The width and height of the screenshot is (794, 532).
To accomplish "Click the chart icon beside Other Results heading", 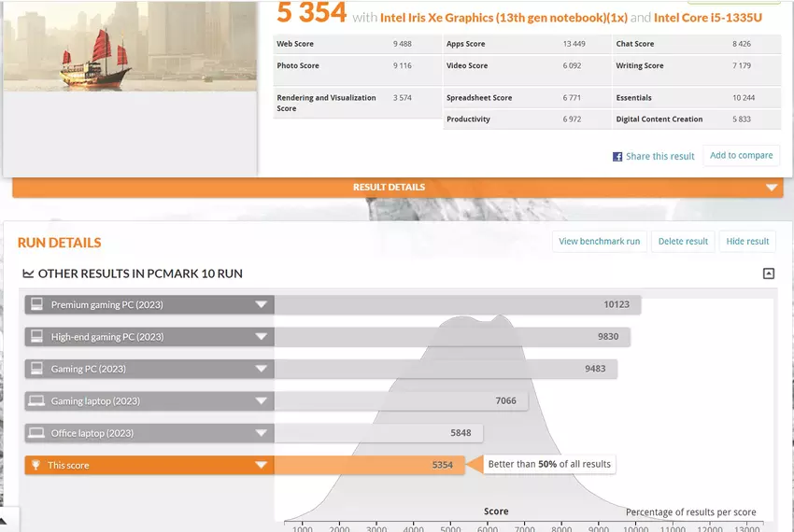I will (x=28, y=274).
